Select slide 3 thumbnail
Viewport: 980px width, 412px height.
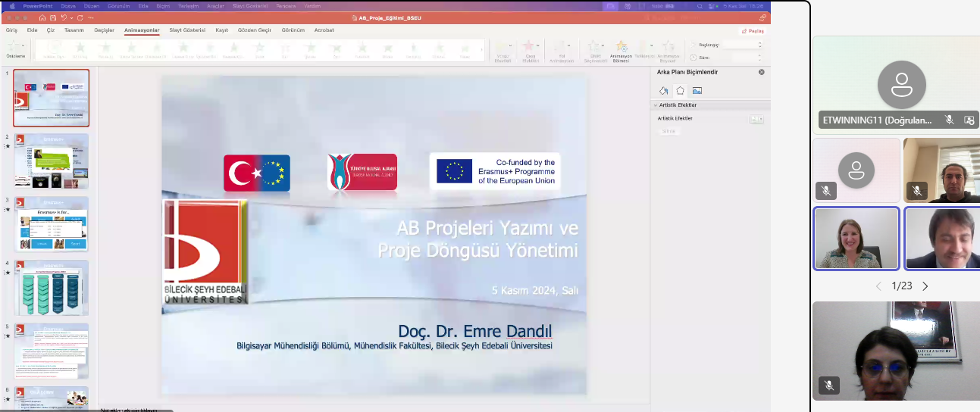tap(51, 224)
